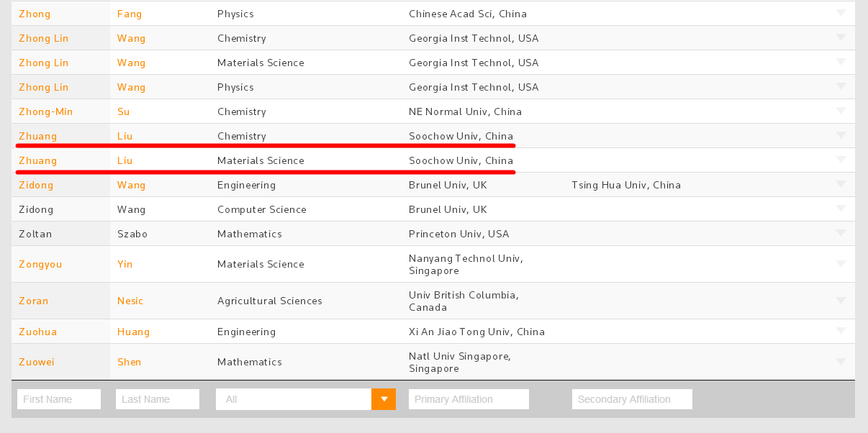Viewport: 868px width, 433px height.
Task: Expand row arrow for Zuohua Huang
Action: pyautogui.click(x=841, y=331)
